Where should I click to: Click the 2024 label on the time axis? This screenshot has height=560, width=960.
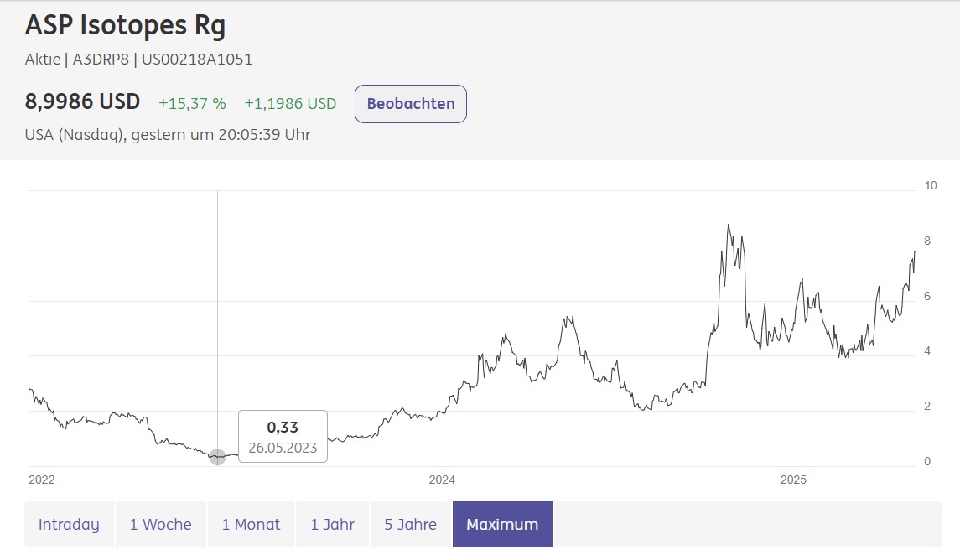click(x=442, y=480)
